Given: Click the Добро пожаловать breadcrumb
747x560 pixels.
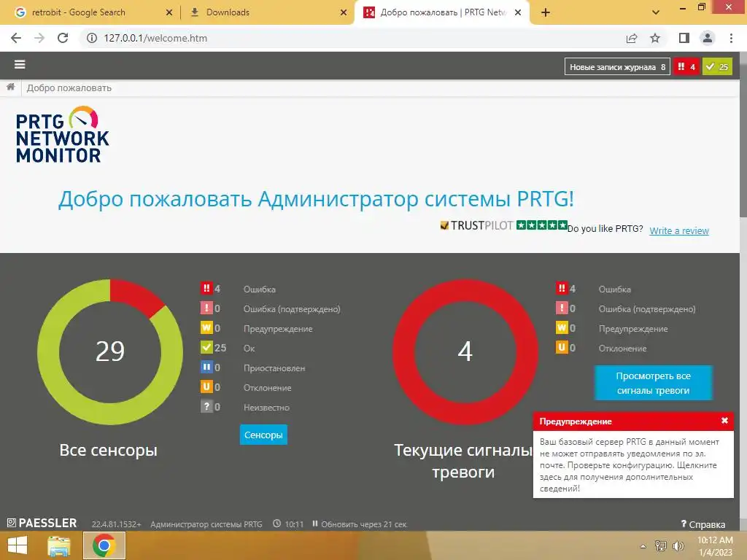Looking at the screenshot, I should 69,87.
